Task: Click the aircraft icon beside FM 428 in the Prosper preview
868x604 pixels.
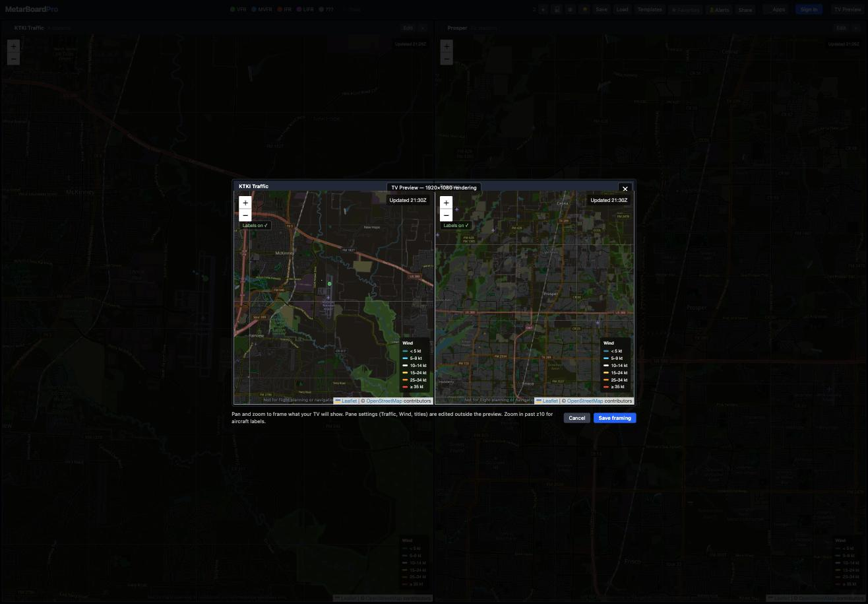Action: pyautogui.click(x=493, y=230)
